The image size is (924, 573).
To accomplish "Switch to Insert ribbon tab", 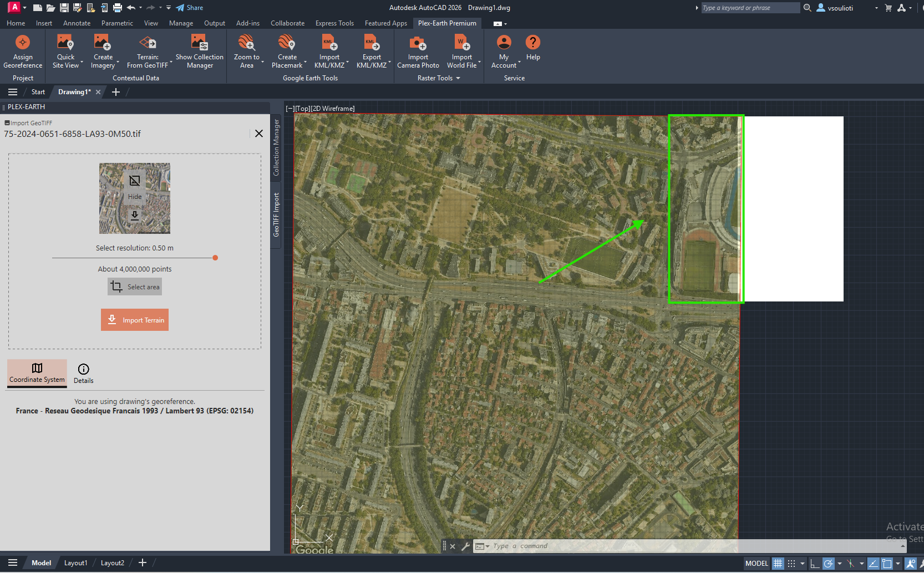I will click(x=44, y=23).
